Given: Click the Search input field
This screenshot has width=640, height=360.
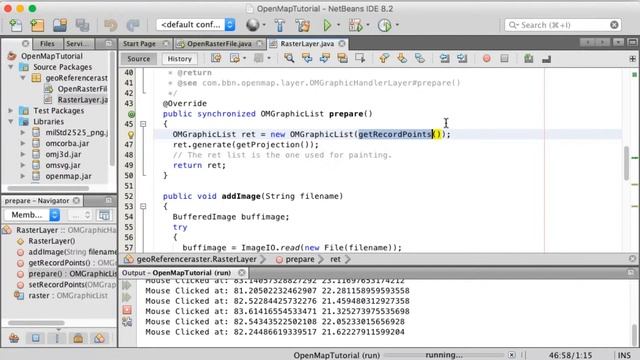Looking at the screenshot, I should tap(562, 25).
